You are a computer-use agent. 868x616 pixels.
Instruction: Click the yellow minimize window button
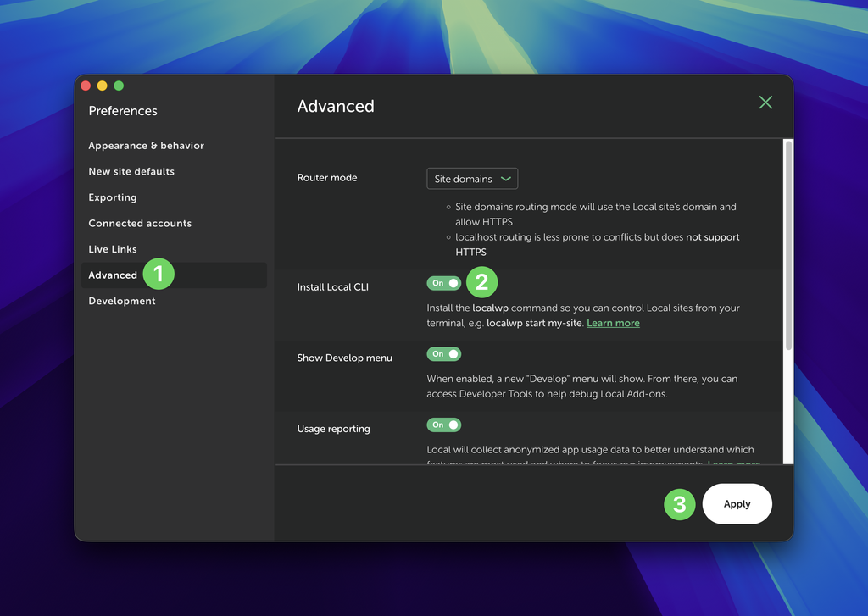point(103,86)
